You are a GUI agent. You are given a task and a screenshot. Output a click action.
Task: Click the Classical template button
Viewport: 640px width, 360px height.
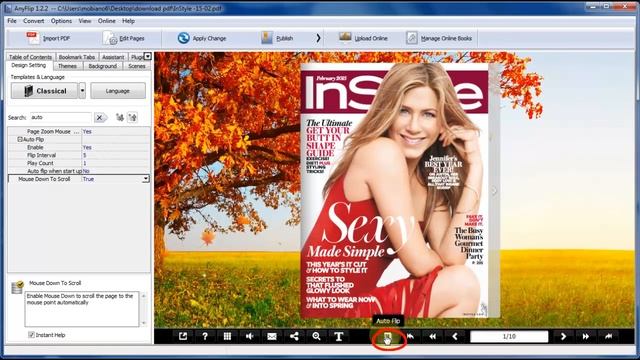pyautogui.click(x=44, y=91)
